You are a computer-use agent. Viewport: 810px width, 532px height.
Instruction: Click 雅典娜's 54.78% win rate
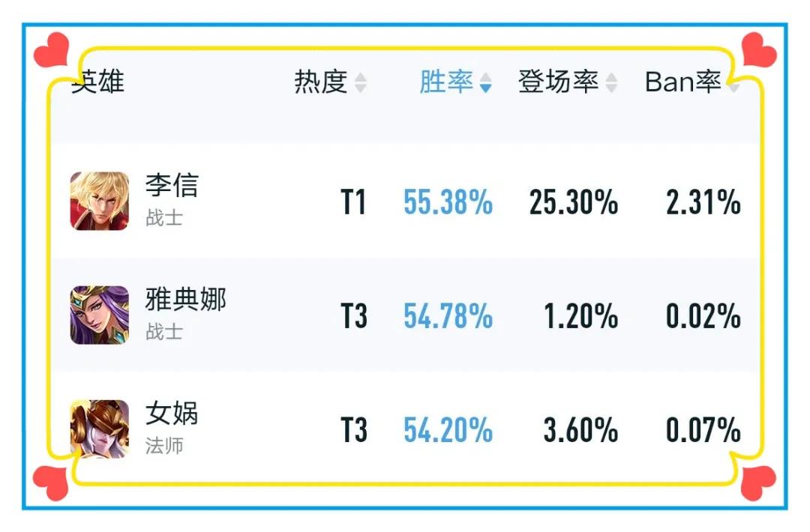click(448, 315)
